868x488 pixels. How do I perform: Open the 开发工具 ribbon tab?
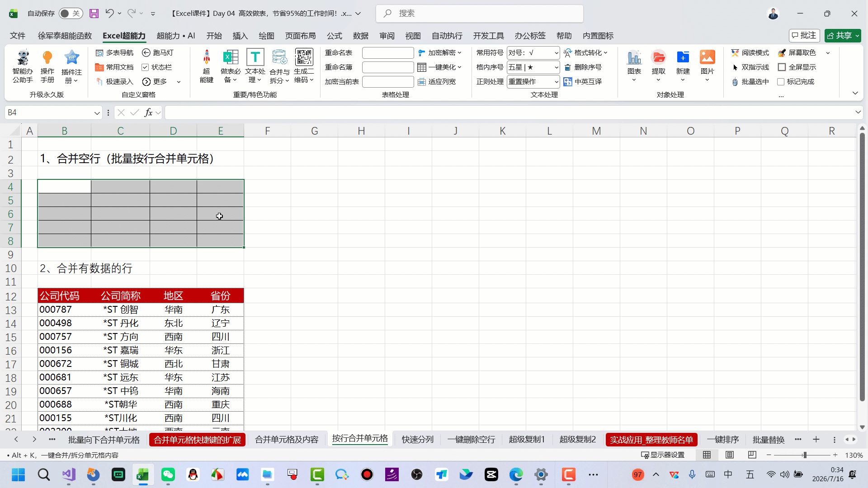coord(488,36)
